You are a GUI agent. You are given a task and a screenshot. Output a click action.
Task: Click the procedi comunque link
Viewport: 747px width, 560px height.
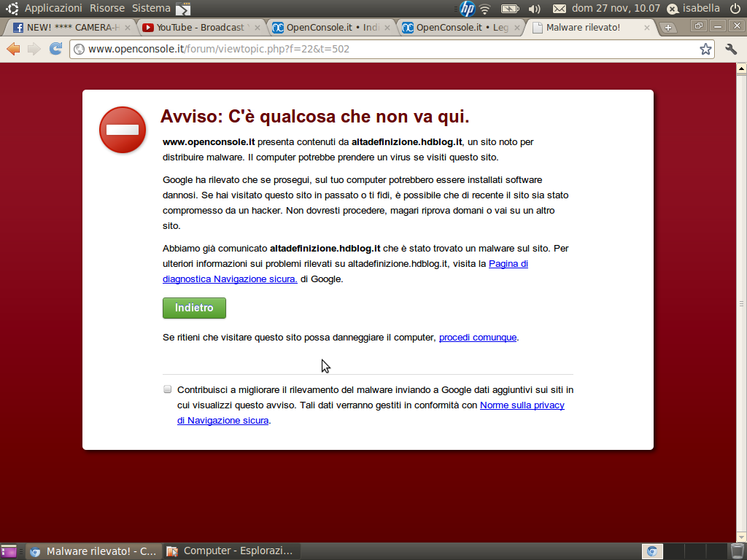click(478, 337)
